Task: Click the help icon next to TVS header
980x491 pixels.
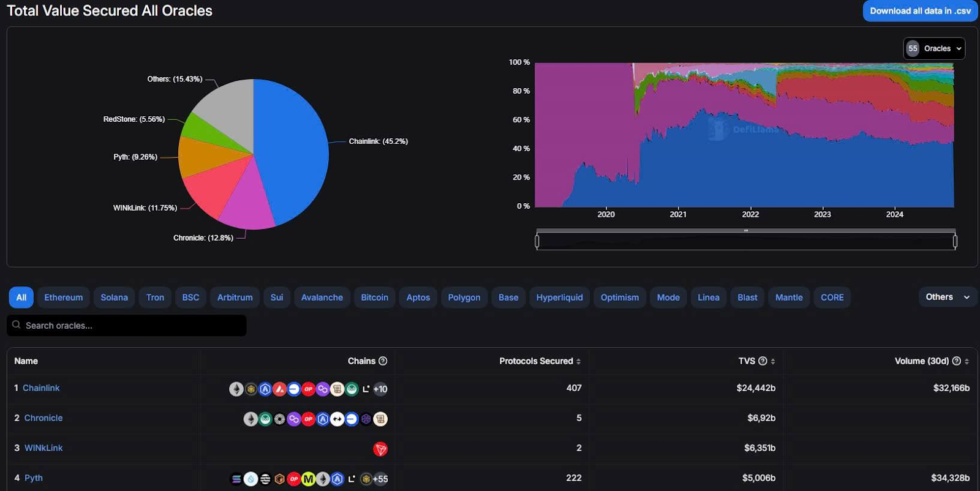Action: point(763,361)
